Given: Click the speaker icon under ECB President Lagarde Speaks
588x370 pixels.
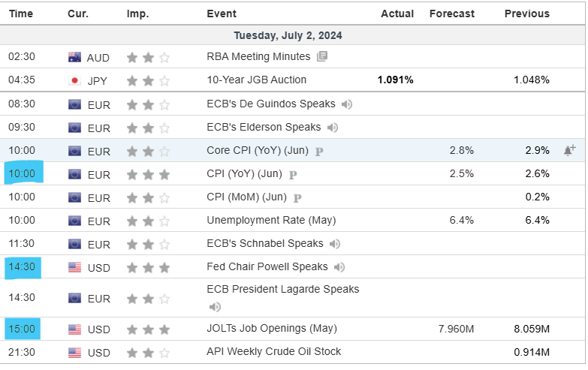Looking at the screenshot, I should (215, 306).
